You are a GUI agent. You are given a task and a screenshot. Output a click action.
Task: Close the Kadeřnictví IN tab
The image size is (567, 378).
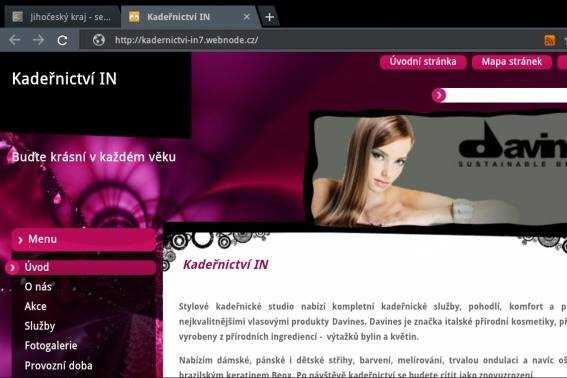[x=247, y=17]
